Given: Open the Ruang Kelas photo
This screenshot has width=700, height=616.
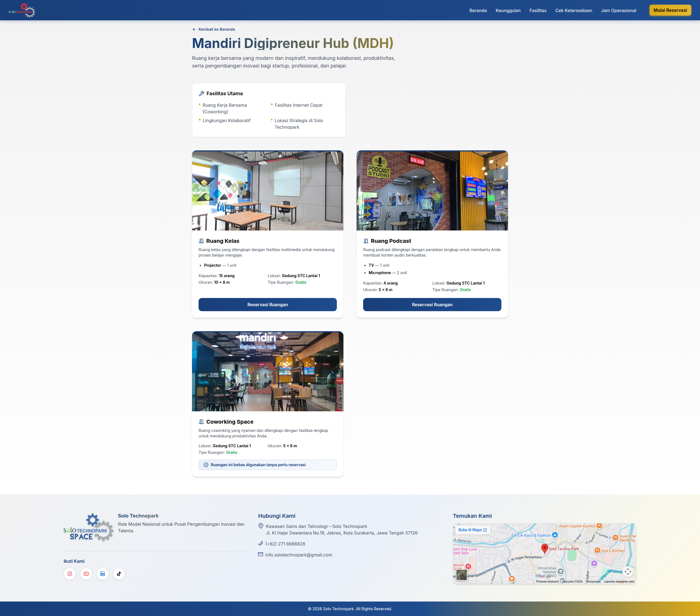Looking at the screenshot, I should pos(267,190).
